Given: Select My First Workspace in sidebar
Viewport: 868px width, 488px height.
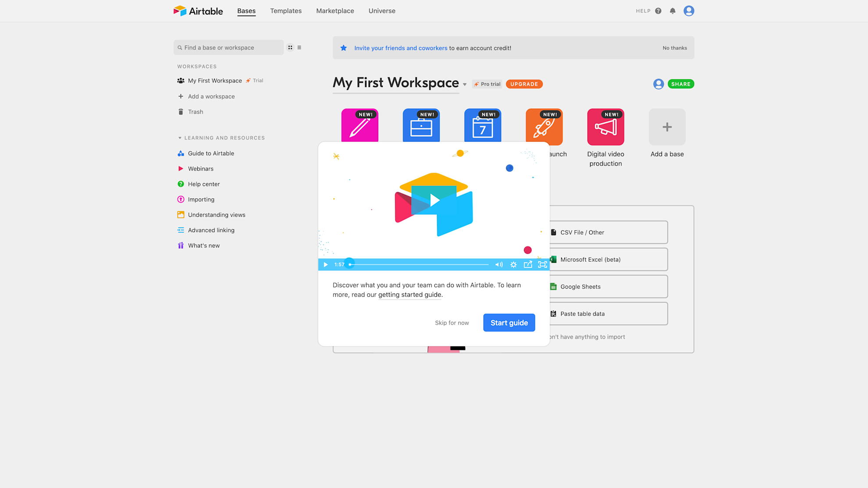Looking at the screenshot, I should coord(215,81).
